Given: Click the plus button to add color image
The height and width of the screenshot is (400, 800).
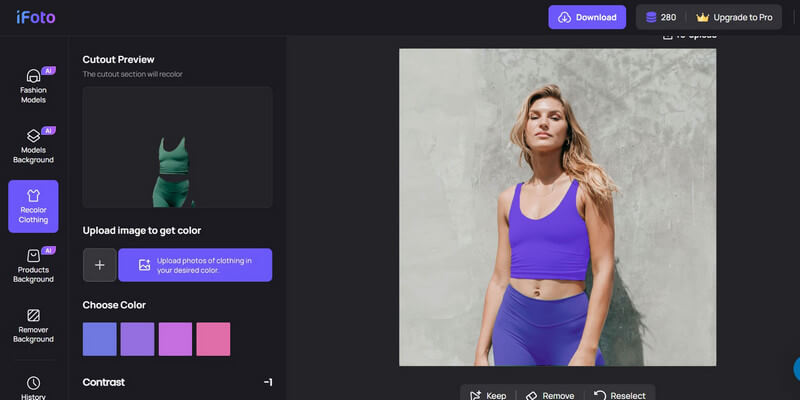Looking at the screenshot, I should click(99, 265).
